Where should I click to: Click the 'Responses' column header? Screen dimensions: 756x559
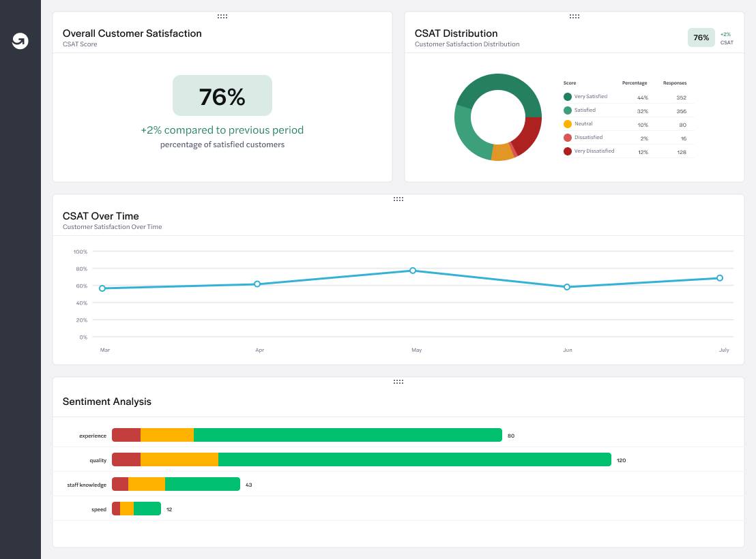click(675, 83)
